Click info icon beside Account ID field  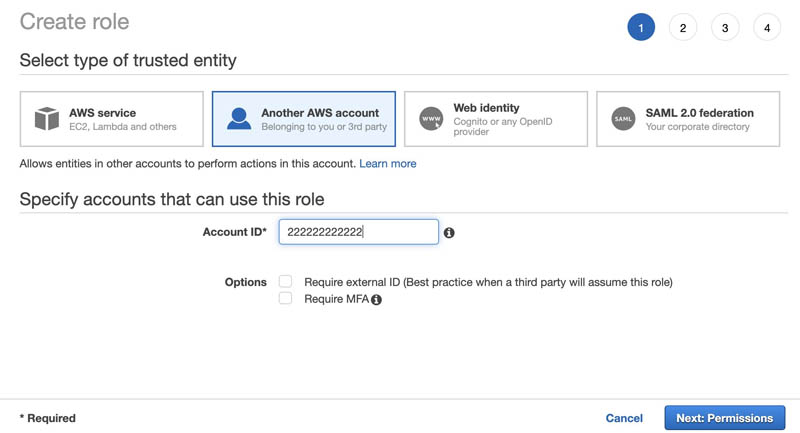449,233
